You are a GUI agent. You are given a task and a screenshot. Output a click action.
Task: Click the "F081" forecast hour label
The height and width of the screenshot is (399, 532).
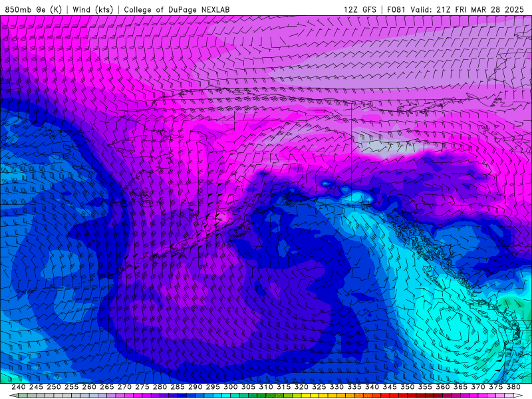396,9
